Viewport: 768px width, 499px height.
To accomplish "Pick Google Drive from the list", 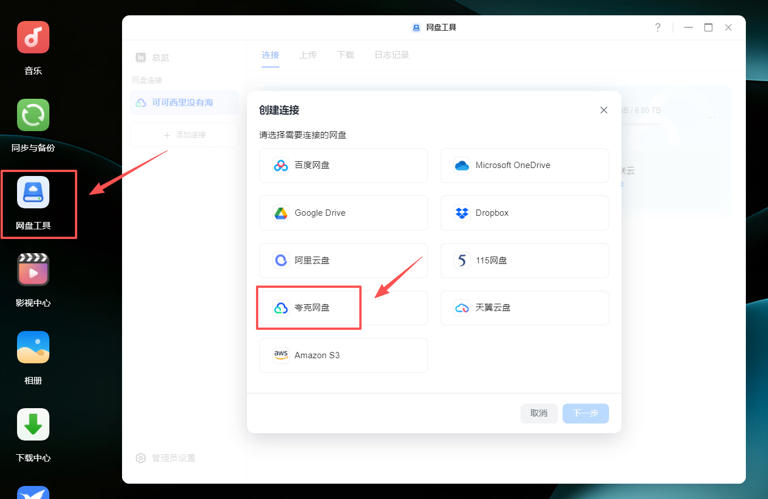I will [343, 213].
